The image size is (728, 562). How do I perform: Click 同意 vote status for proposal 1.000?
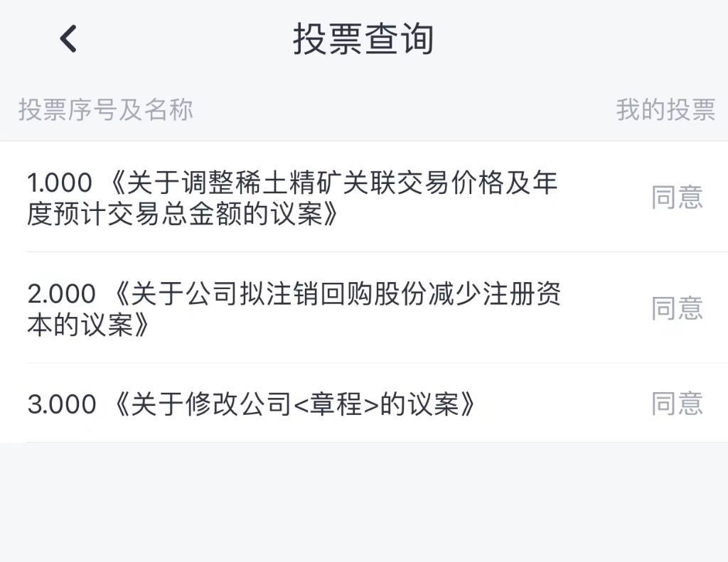click(x=677, y=198)
